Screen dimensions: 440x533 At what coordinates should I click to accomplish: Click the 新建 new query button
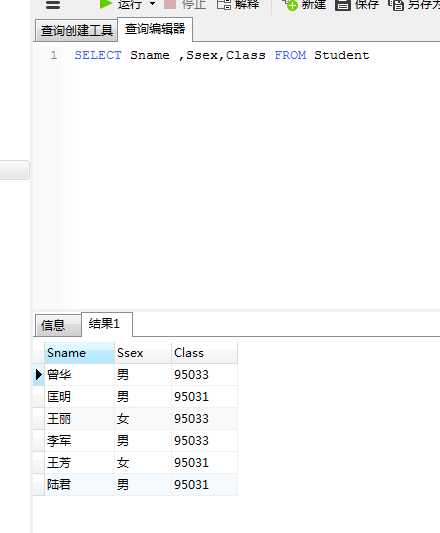(x=305, y=4)
